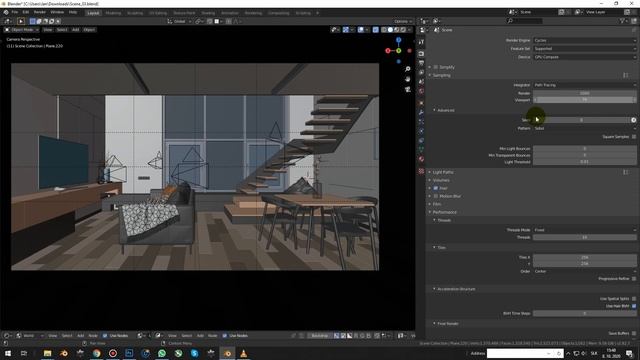
Task: Open the Window menu
Action: (x=57, y=13)
